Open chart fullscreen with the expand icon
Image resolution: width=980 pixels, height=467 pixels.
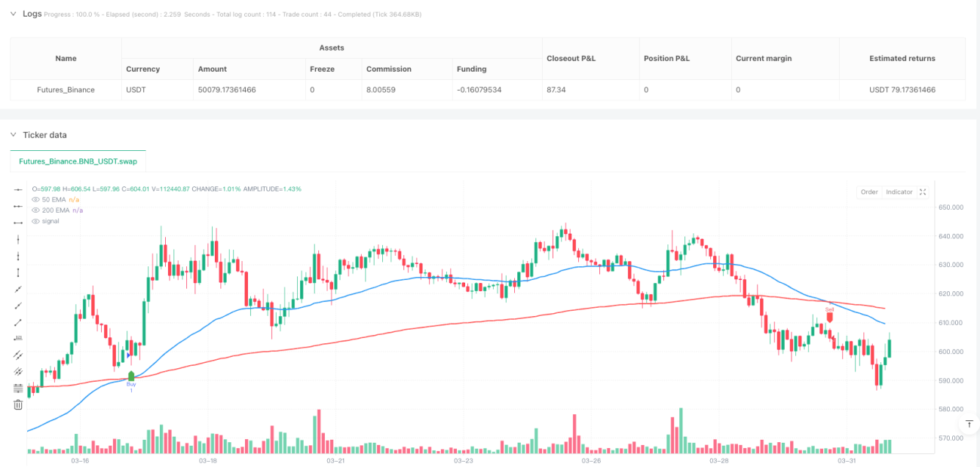point(923,192)
